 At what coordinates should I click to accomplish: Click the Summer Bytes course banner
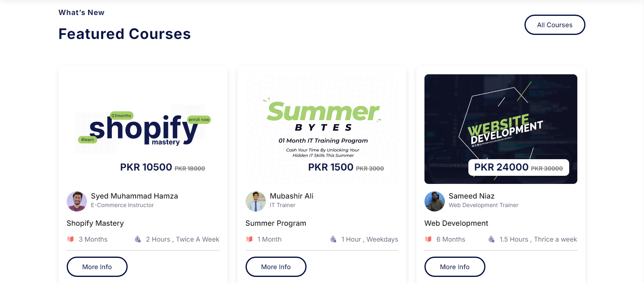click(x=322, y=129)
